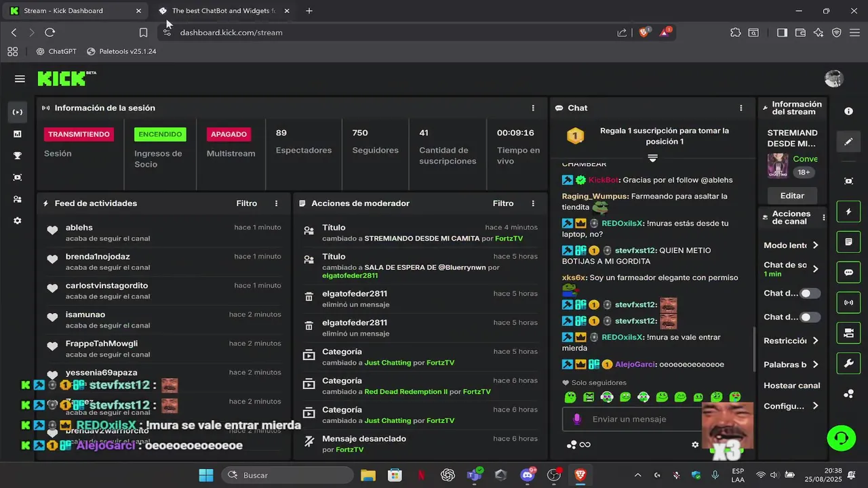Click the pencil edit icon in right sidebar
This screenshot has height=488, width=868.
(x=848, y=142)
